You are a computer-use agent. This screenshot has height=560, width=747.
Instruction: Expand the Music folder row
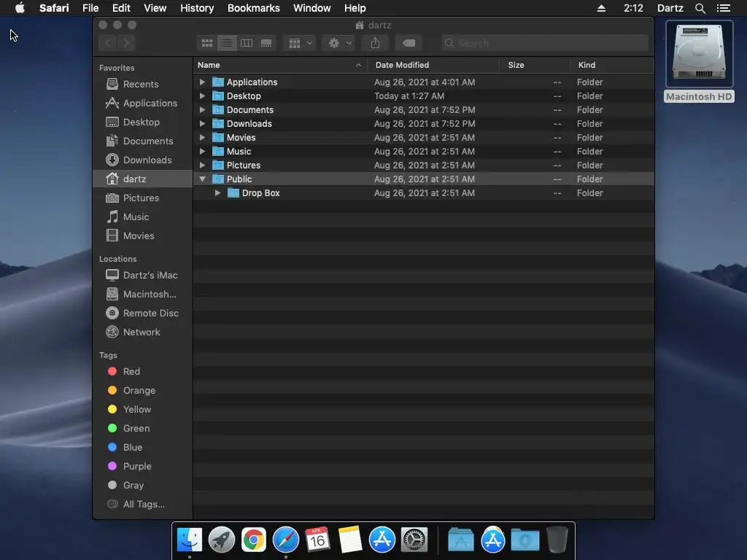(203, 151)
